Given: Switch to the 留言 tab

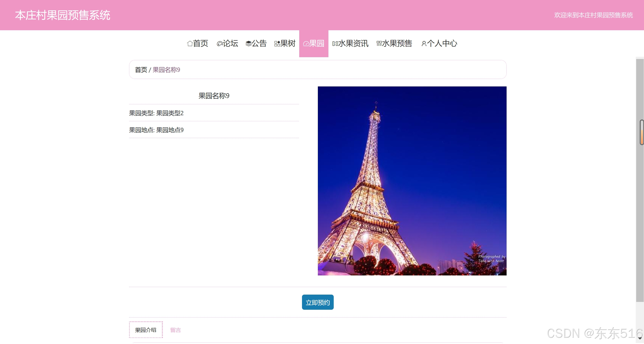Looking at the screenshot, I should [x=175, y=330].
